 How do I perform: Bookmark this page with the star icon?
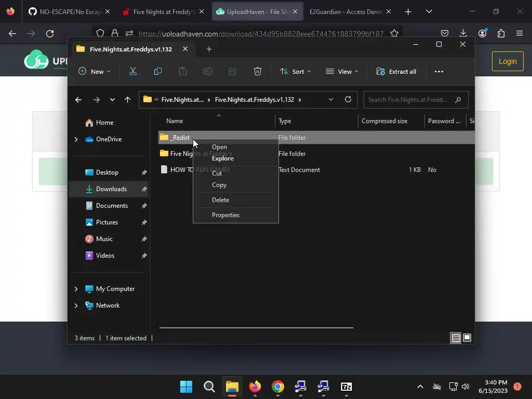pyautogui.click(x=394, y=33)
